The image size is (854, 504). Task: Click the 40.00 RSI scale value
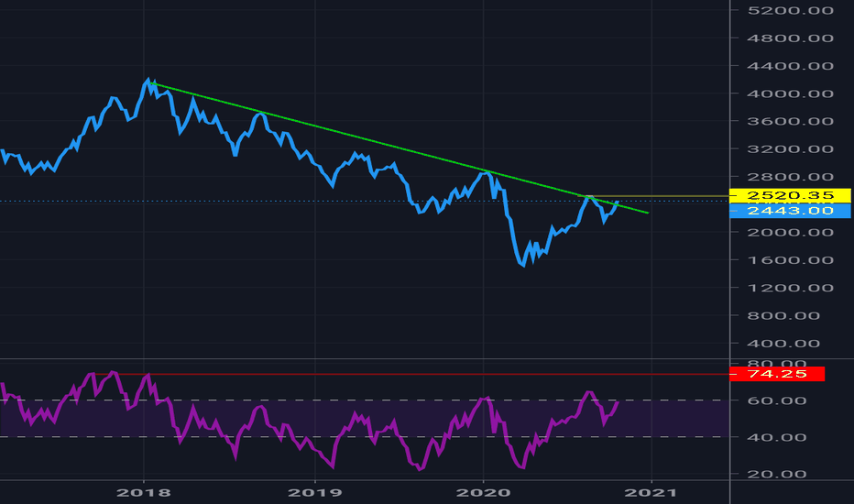[777, 437]
